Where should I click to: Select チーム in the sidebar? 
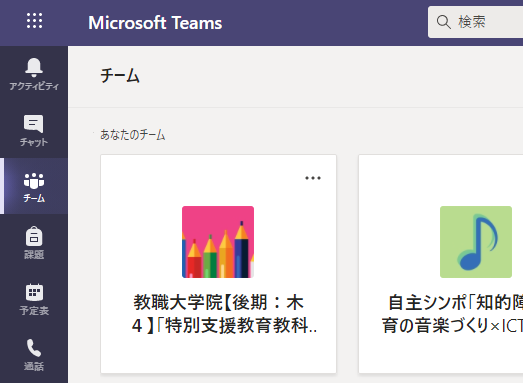point(34,186)
